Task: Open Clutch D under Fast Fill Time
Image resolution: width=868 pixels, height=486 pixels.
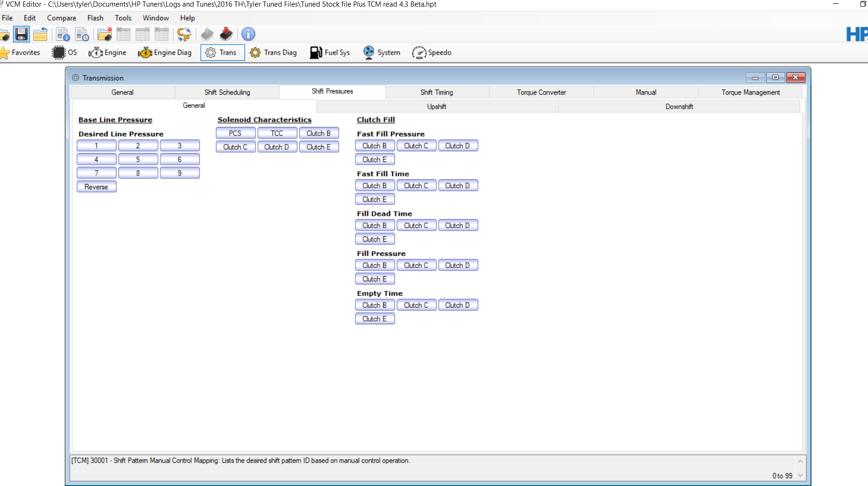Action: 457,185
